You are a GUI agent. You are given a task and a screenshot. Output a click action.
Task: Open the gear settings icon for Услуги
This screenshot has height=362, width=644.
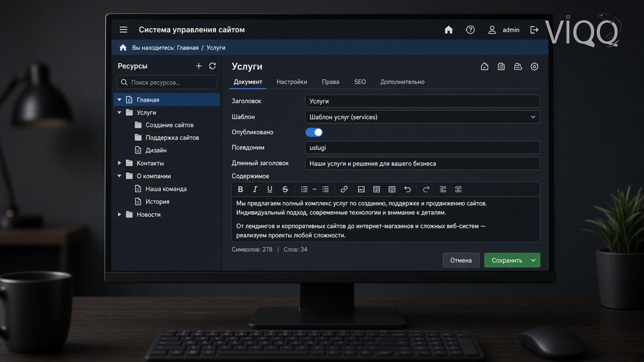coord(534,66)
